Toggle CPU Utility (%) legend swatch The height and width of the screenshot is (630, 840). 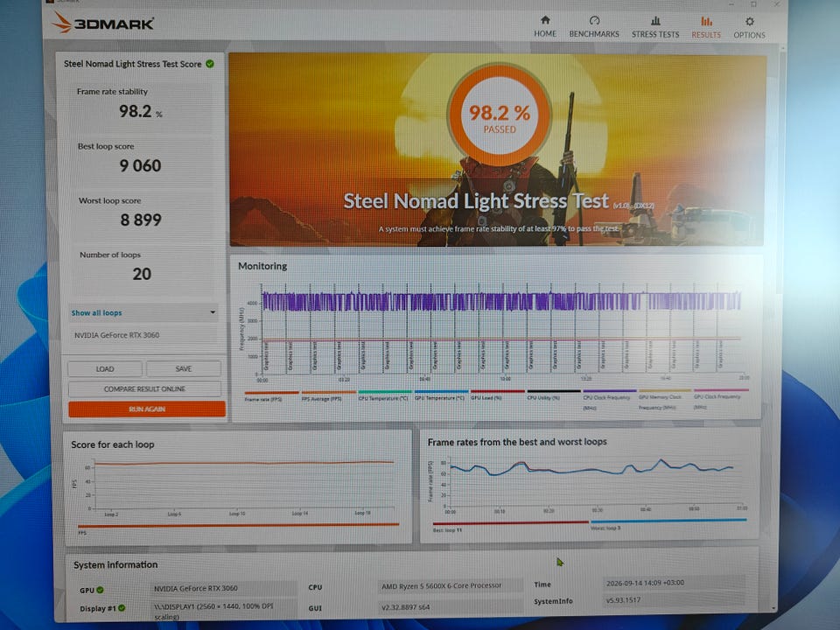pyautogui.click(x=554, y=391)
